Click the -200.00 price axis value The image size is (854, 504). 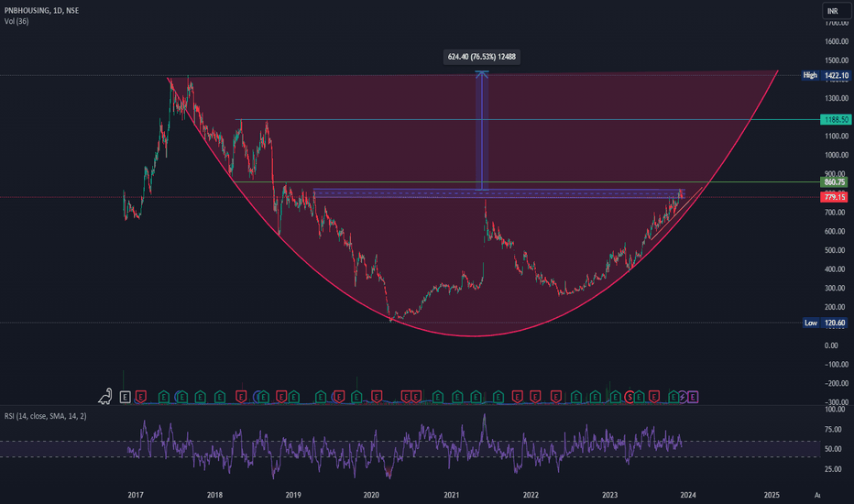tap(836, 383)
